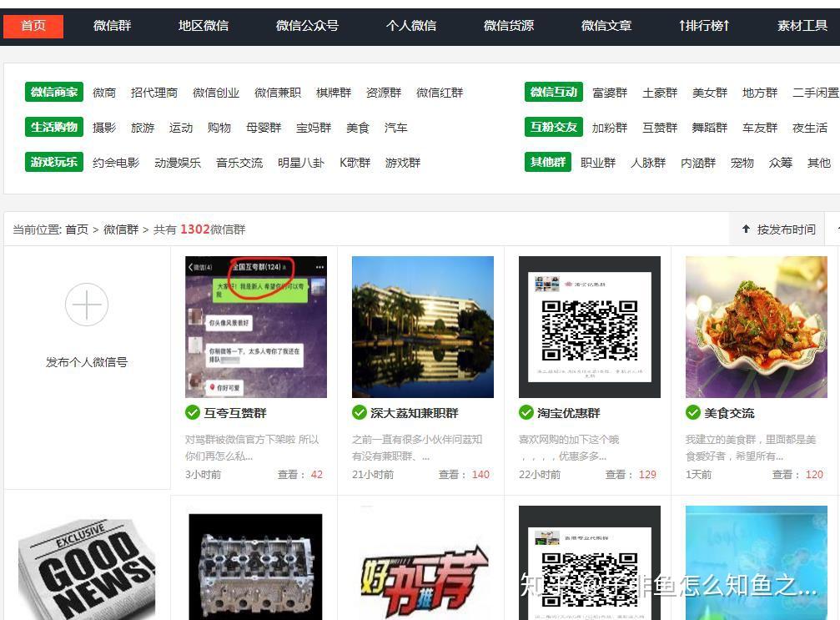Open the 首页 tab in navigation bar
840x620 pixels.
(x=33, y=26)
